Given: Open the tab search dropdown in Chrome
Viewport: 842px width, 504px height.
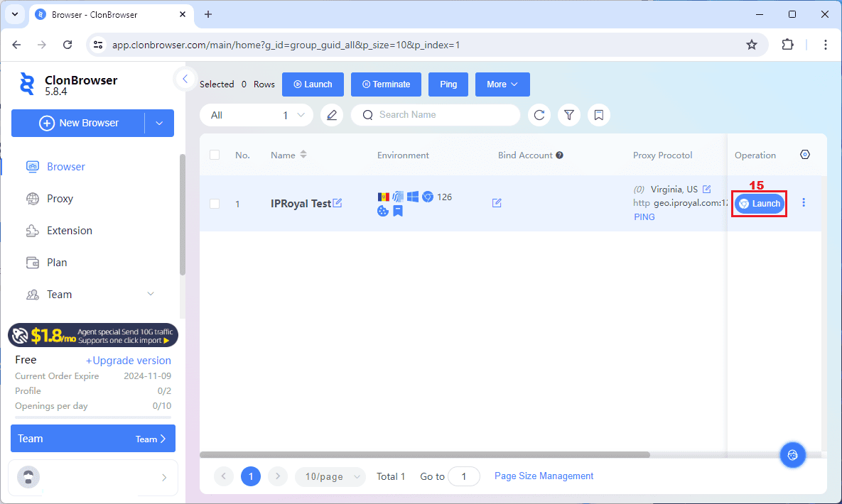Looking at the screenshot, I should 14,14.
